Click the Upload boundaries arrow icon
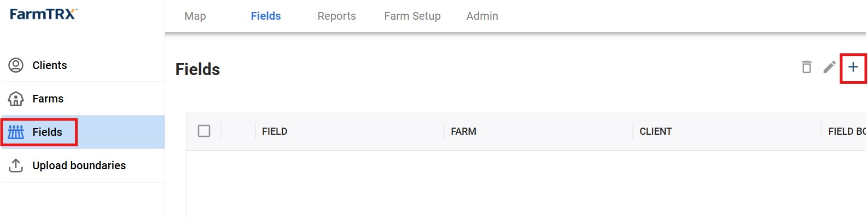Screen dimensions: 868x218 tap(16, 165)
